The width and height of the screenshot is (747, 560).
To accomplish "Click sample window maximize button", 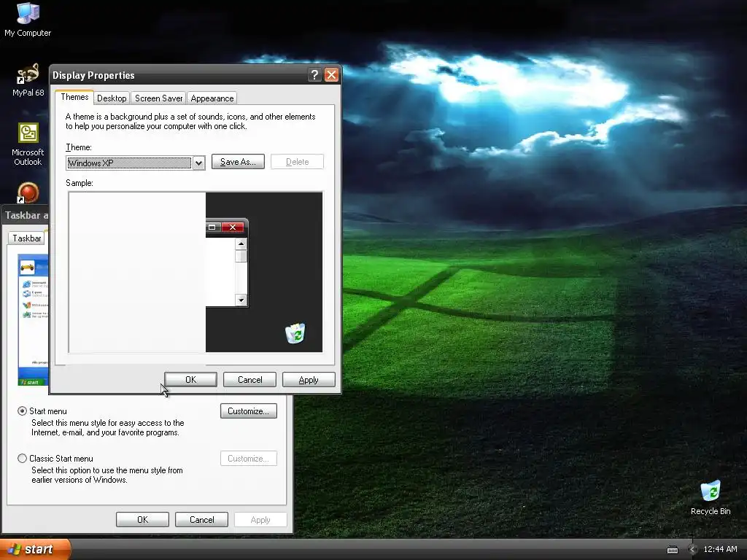I will point(212,227).
